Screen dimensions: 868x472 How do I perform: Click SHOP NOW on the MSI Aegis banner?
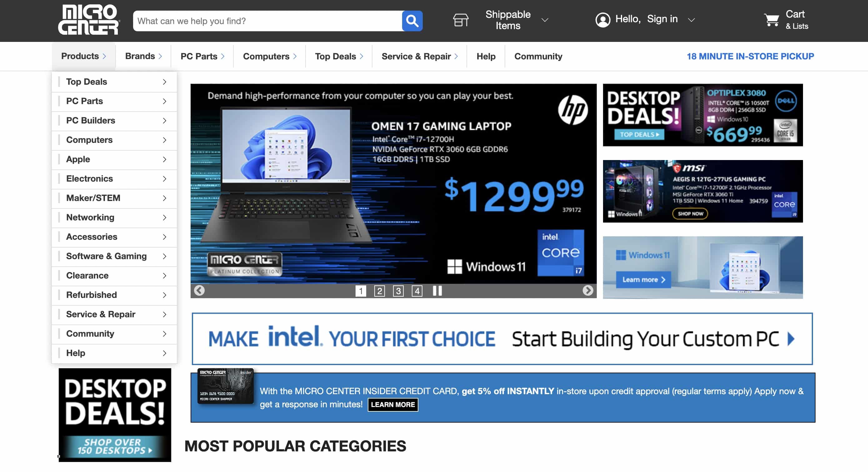691,214
